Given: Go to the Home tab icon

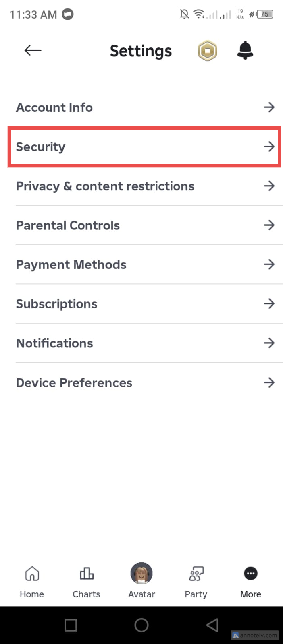Looking at the screenshot, I should pyautogui.click(x=32, y=574).
